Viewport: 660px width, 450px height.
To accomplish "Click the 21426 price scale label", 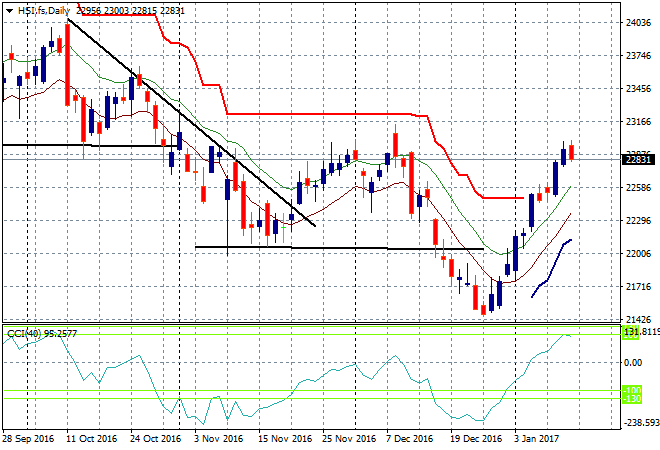I will click(x=639, y=320).
